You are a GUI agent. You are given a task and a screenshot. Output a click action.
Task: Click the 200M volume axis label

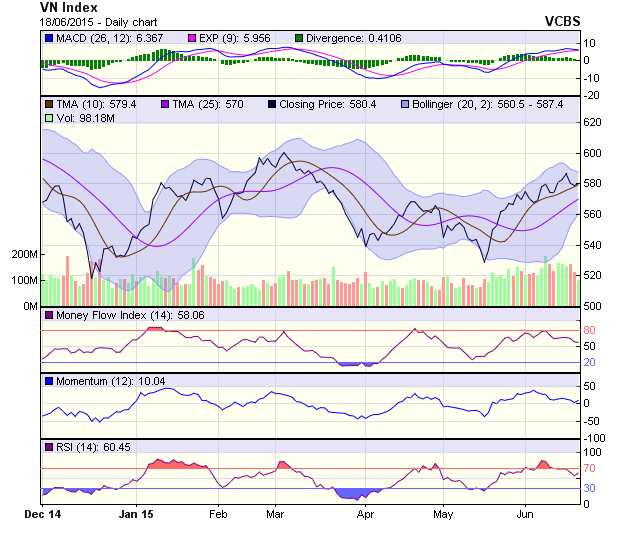click(x=25, y=254)
